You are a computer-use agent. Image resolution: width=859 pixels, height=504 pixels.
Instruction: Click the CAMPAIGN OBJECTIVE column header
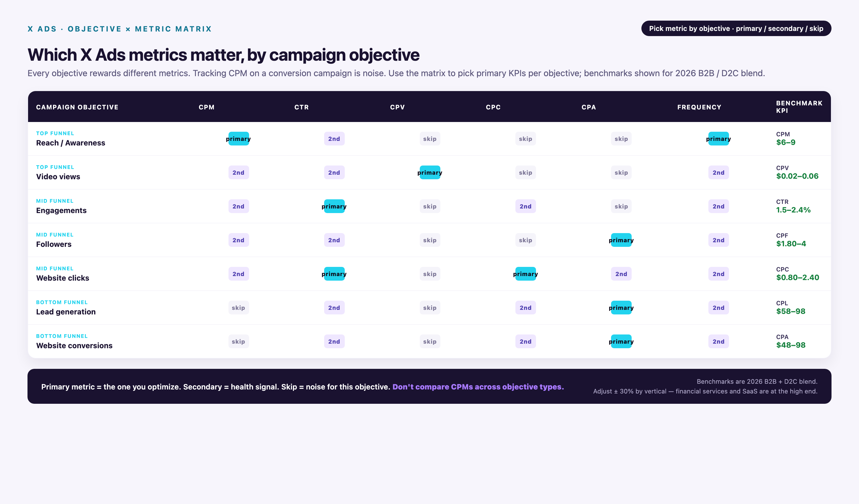pyautogui.click(x=77, y=107)
